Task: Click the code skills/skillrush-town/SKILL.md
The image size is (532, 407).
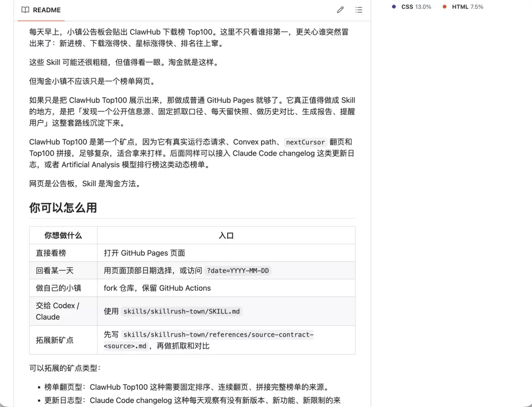Action: pos(181,311)
